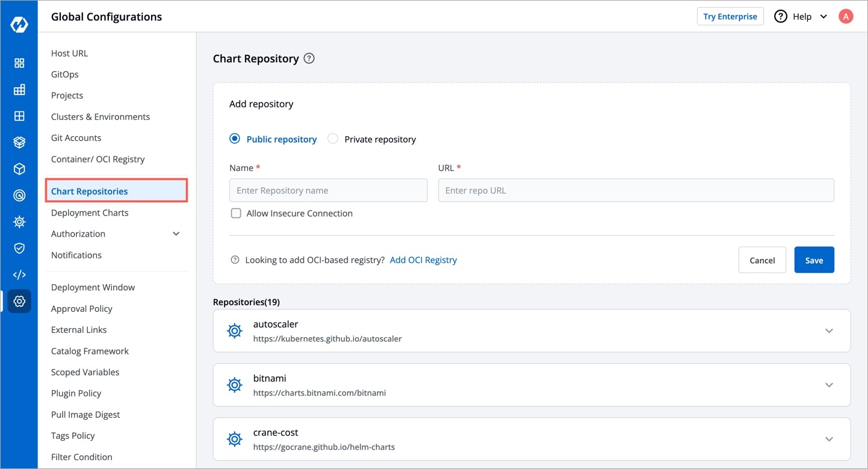The height and width of the screenshot is (469, 868).
Task: Click the helm icon for bitnami repository
Action: coord(234,385)
